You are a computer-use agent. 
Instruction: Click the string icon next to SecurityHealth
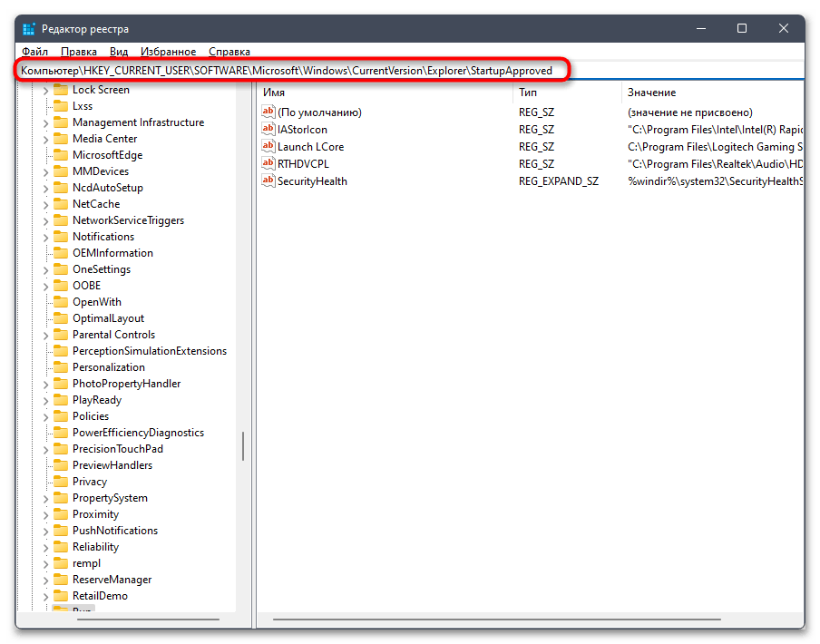pos(268,181)
